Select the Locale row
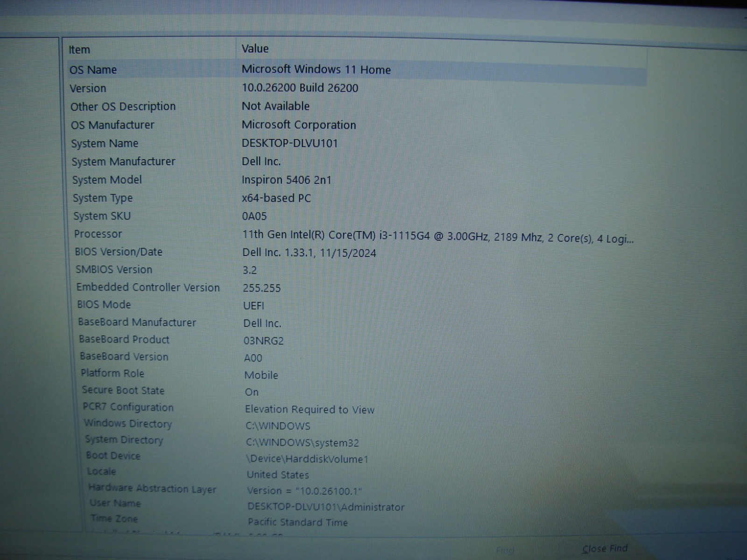The height and width of the screenshot is (560, 747). [x=101, y=471]
